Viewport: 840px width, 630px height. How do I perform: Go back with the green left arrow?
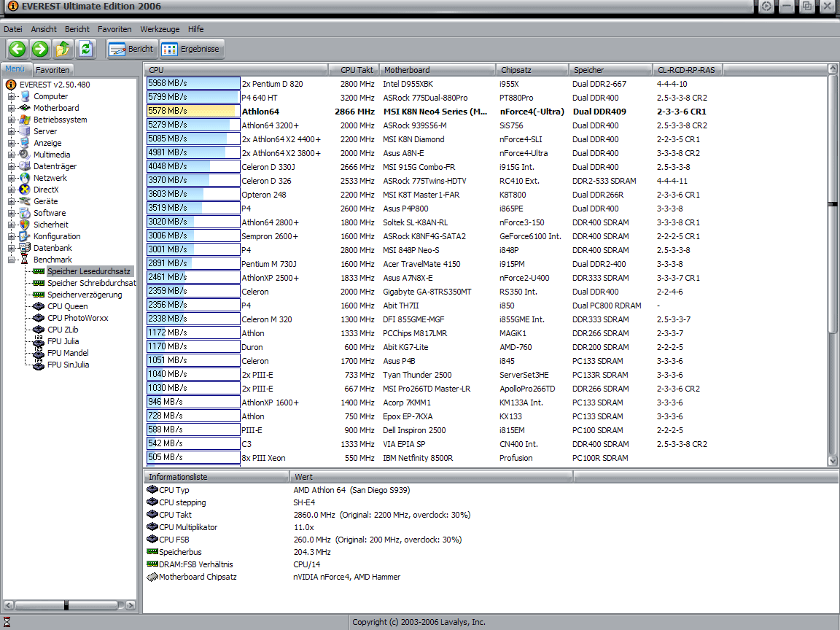(x=17, y=49)
